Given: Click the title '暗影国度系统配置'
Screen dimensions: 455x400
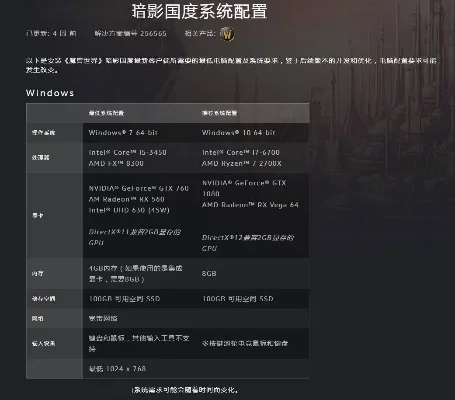Looking at the screenshot, I should [x=199, y=11].
